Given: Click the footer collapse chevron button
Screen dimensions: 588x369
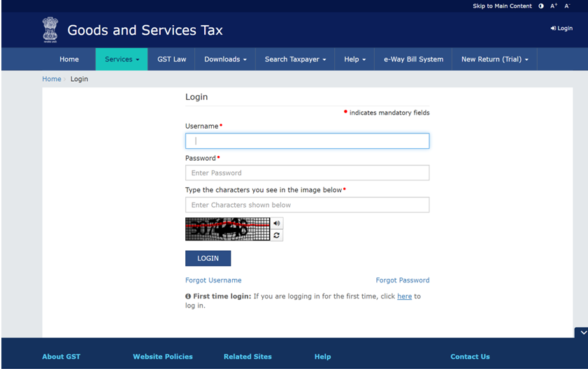Looking at the screenshot, I should coord(582,332).
